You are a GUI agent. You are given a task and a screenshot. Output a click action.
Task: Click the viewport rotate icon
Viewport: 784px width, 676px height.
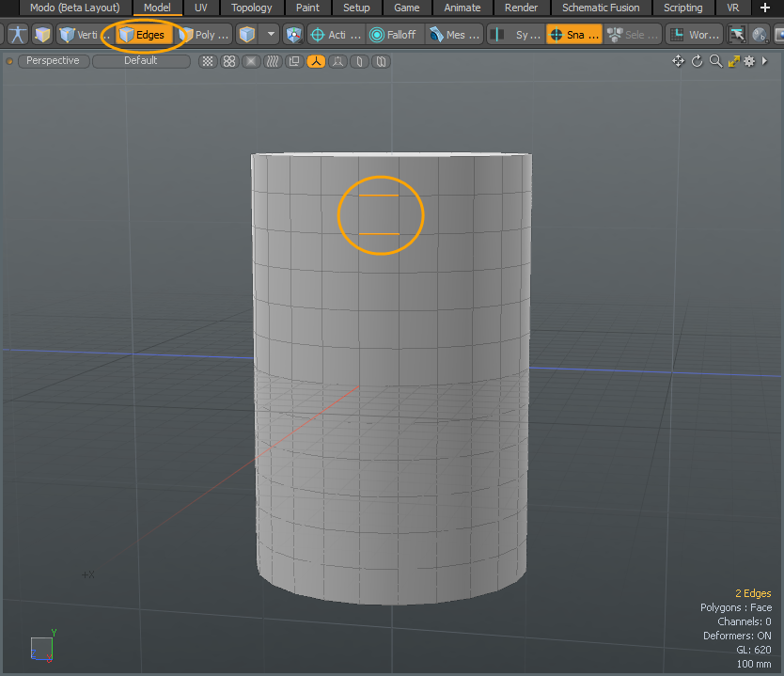pos(697,61)
